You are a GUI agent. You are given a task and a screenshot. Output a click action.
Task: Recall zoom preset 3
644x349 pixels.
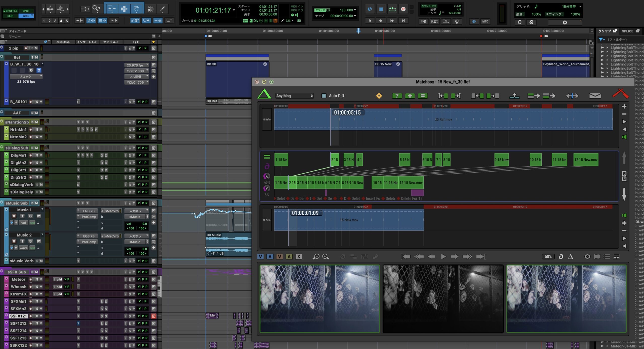(x=55, y=21)
